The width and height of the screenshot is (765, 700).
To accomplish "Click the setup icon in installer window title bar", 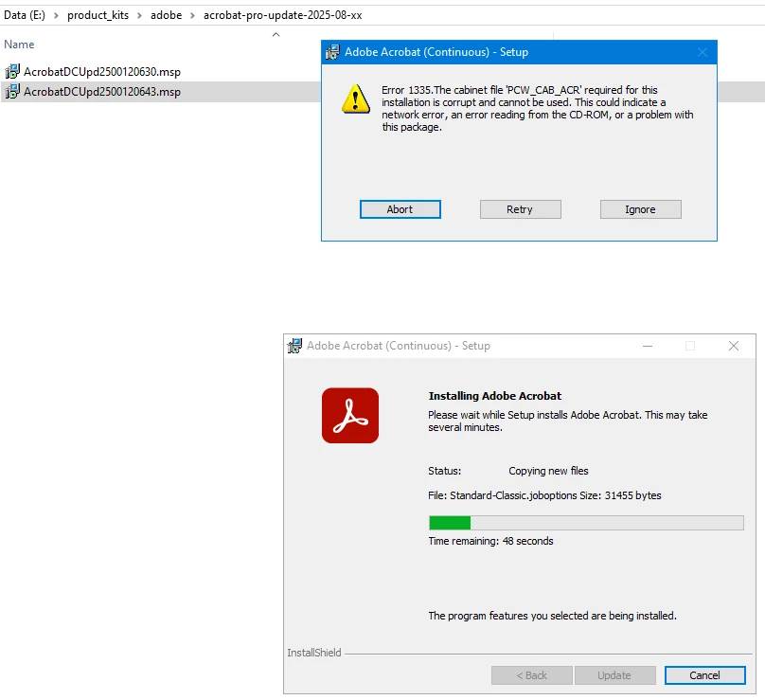I will point(294,346).
